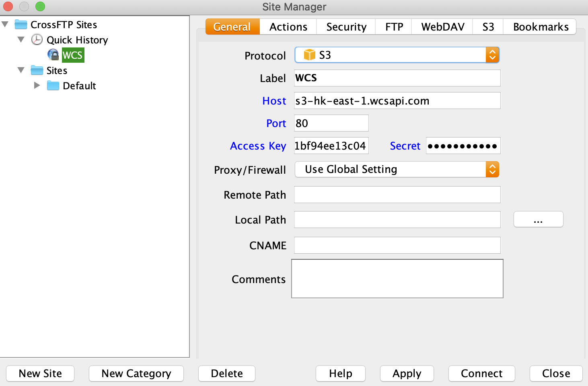Click the Sites tree label

57,71
